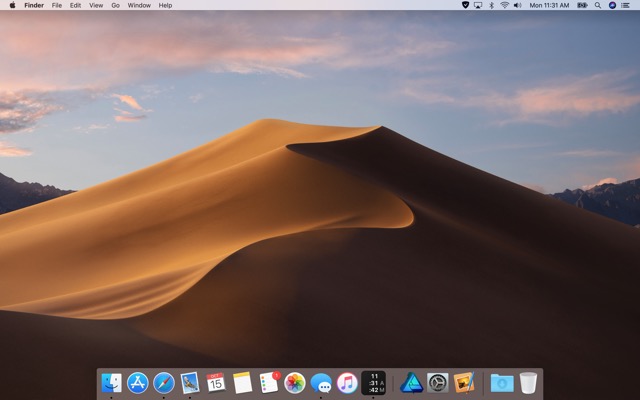Open Messages in the Dock

coord(321,383)
